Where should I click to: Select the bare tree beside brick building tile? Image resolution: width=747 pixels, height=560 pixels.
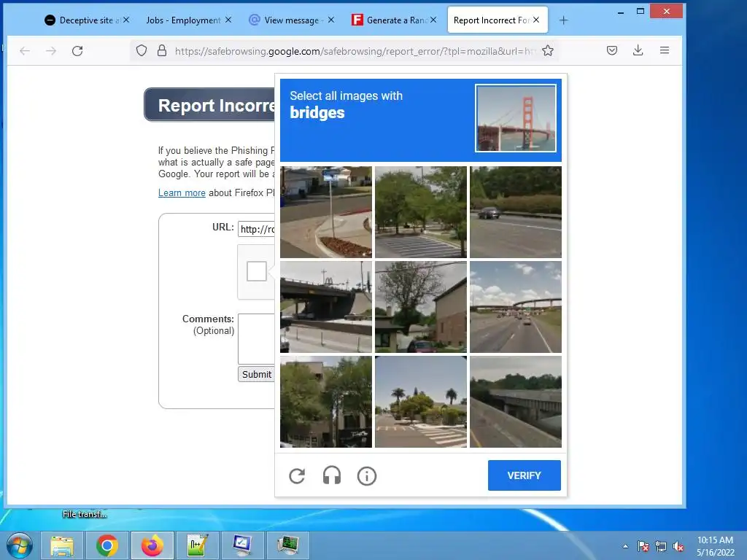pyautogui.click(x=421, y=307)
